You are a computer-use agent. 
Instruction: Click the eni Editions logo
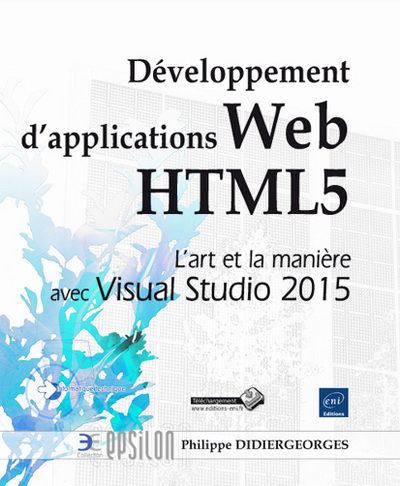[334, 402]
